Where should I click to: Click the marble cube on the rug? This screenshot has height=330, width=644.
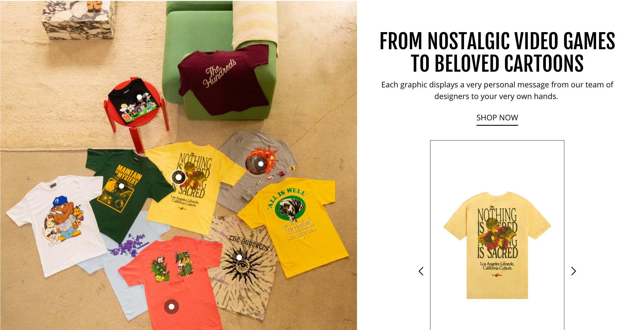coord(79,20)
